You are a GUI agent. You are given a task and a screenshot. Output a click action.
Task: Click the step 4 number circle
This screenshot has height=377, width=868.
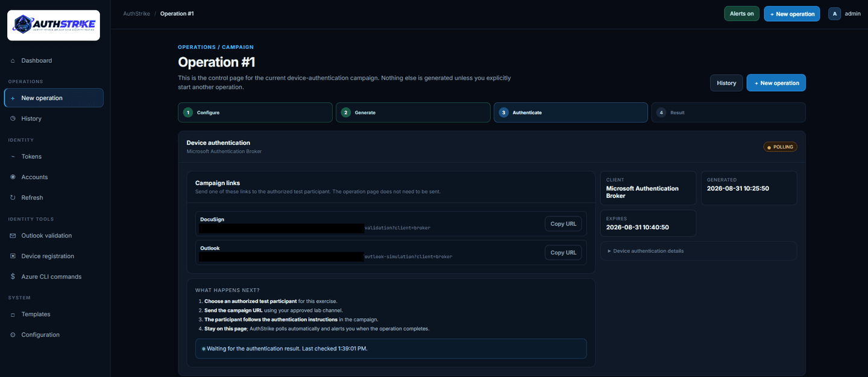[662, 113]
